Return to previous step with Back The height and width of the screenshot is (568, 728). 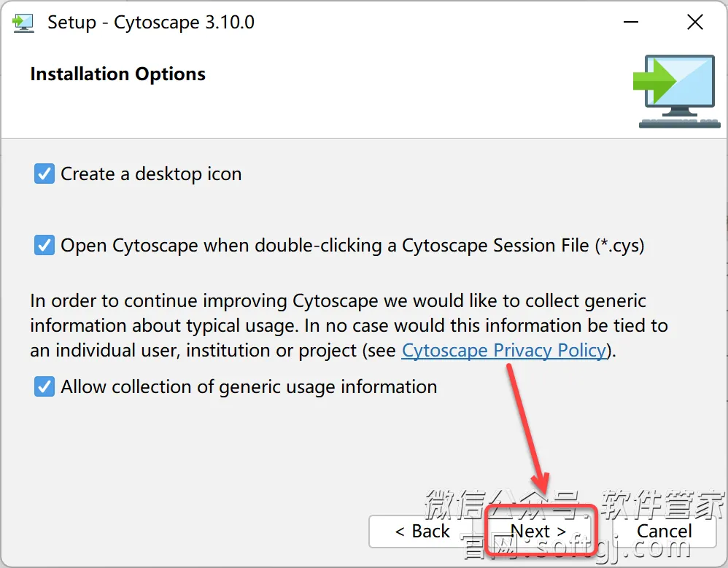coord(422,531)
